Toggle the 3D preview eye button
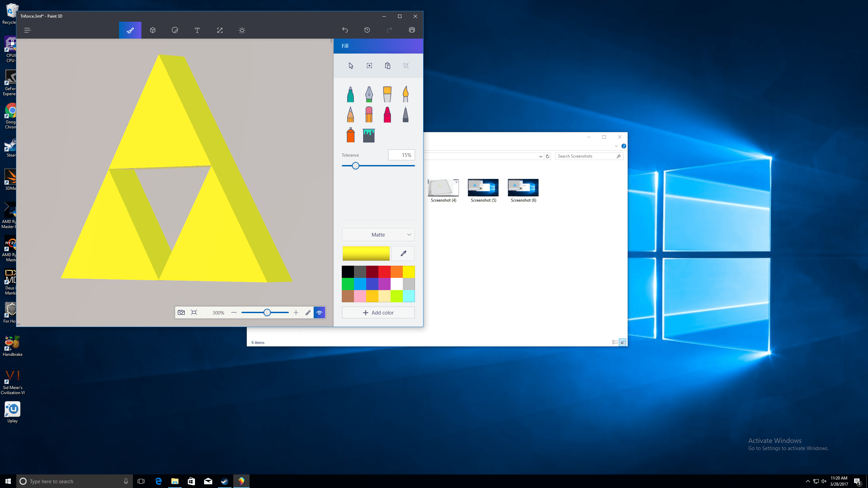Screen dimensions: 868x488 [319, 312]
